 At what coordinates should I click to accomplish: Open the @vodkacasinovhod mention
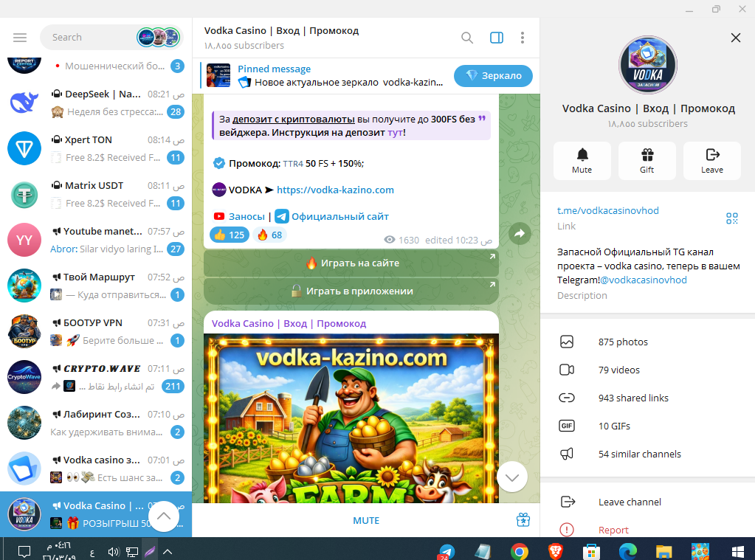tap(644, 280)
